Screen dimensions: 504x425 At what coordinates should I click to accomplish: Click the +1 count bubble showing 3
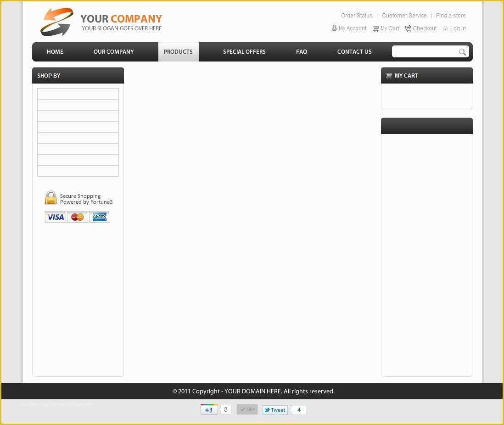(226, 409)
